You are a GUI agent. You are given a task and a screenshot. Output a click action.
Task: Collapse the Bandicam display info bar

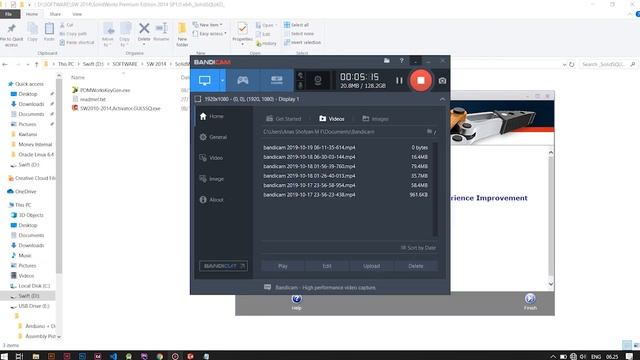442,99
